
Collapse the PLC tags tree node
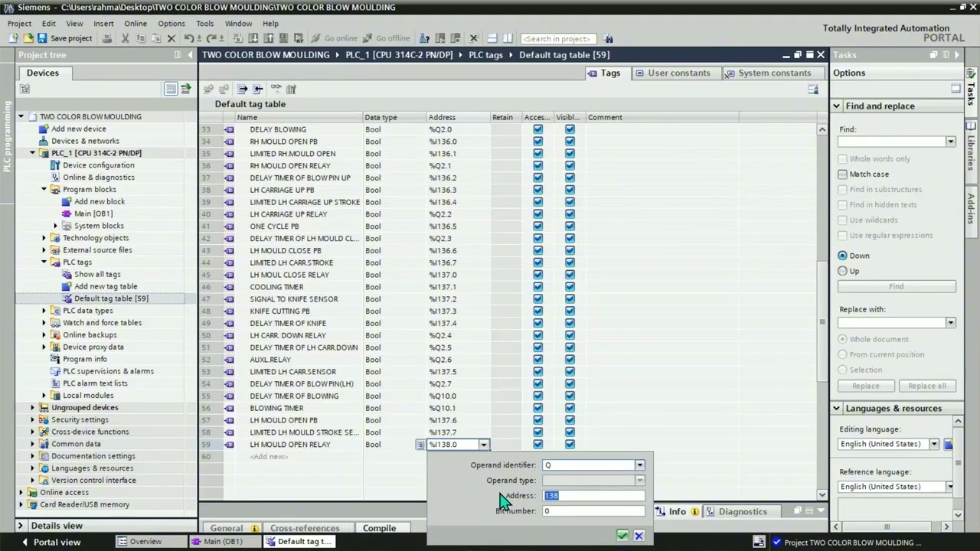[44, 262]
